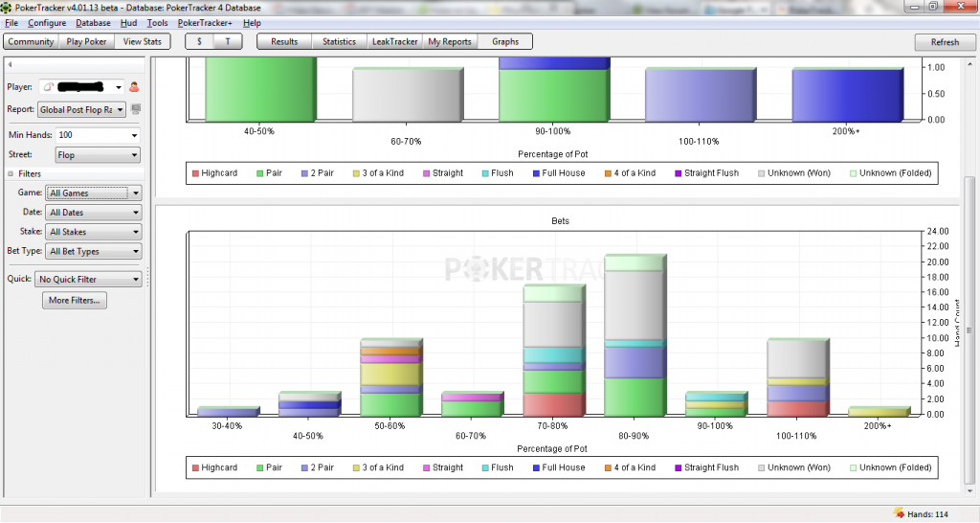Click the player site icon in Player field
980x523 pixels.
click(48, 87)
